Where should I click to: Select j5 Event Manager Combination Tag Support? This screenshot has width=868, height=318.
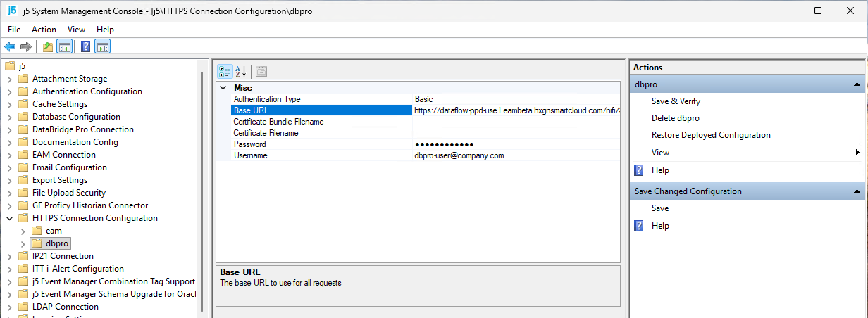click(x=113, y=281)
